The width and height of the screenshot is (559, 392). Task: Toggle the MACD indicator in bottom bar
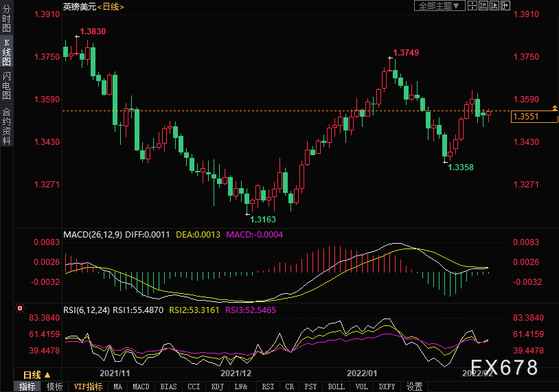click(x=141, y=387)
